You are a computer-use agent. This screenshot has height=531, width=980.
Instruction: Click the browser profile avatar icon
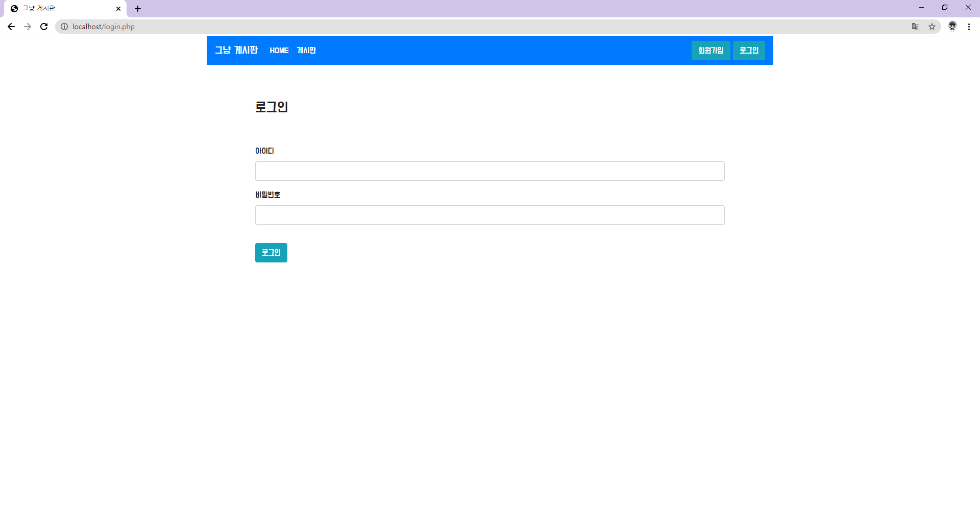point(952,27)
